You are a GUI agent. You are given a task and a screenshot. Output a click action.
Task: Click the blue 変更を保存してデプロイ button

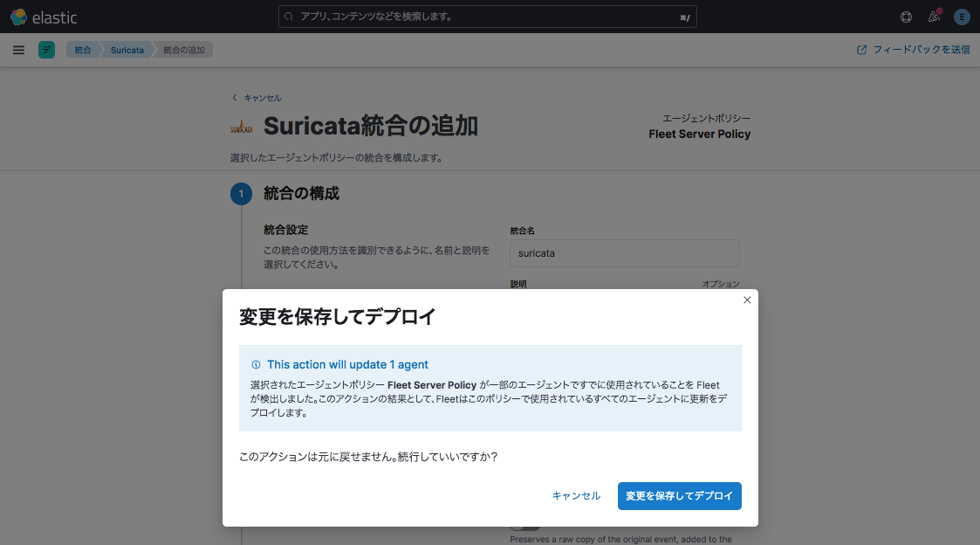pyautogui.click(x=679, y=495)
